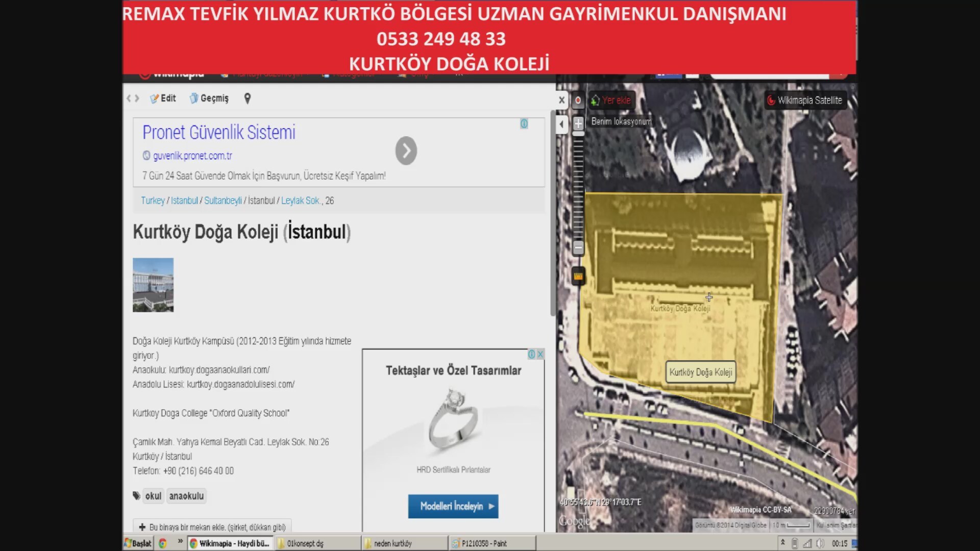The height and width of the screenshot is (551, 980).
Task: Open guvenlik.pronet.com.tr link
Action: tap(192, 156)
